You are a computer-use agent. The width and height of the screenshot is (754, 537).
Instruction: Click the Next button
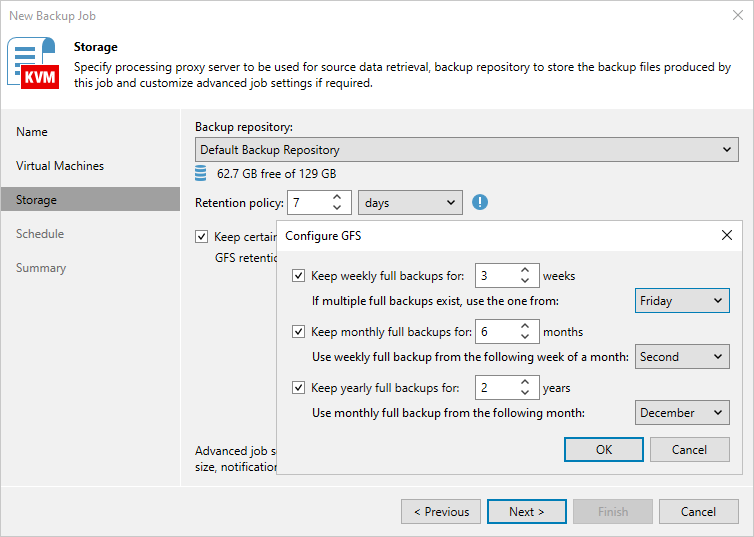(x=526, y=512)
